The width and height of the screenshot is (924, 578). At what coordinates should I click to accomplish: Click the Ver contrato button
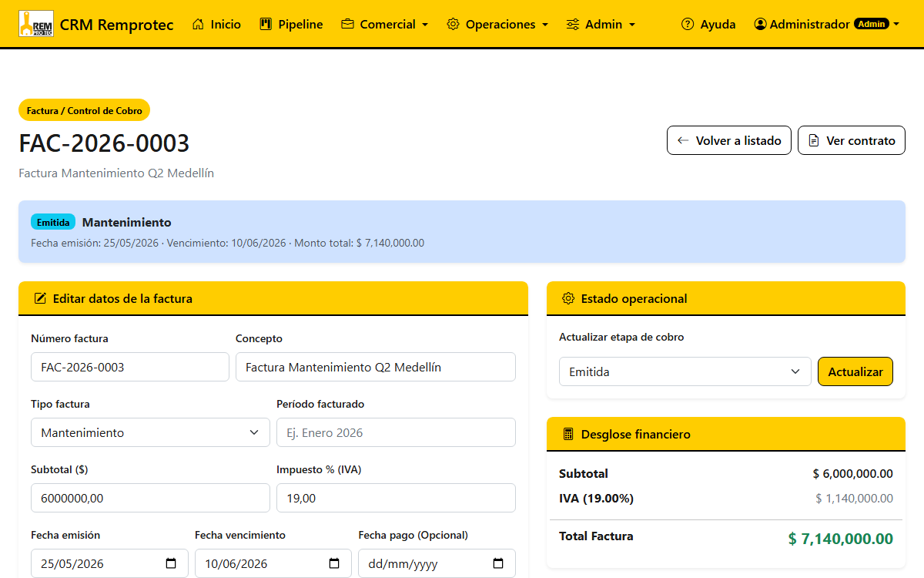coord(852,140)
